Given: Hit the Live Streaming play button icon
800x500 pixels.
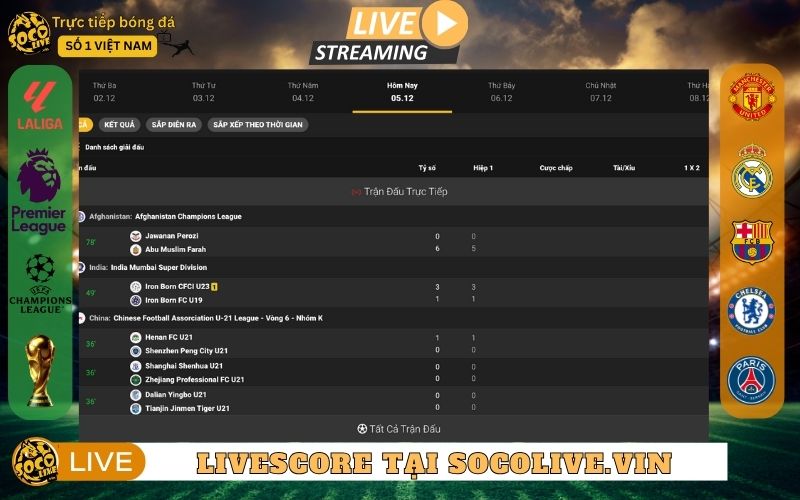Looking at the screenshot, I should (444, 23).
